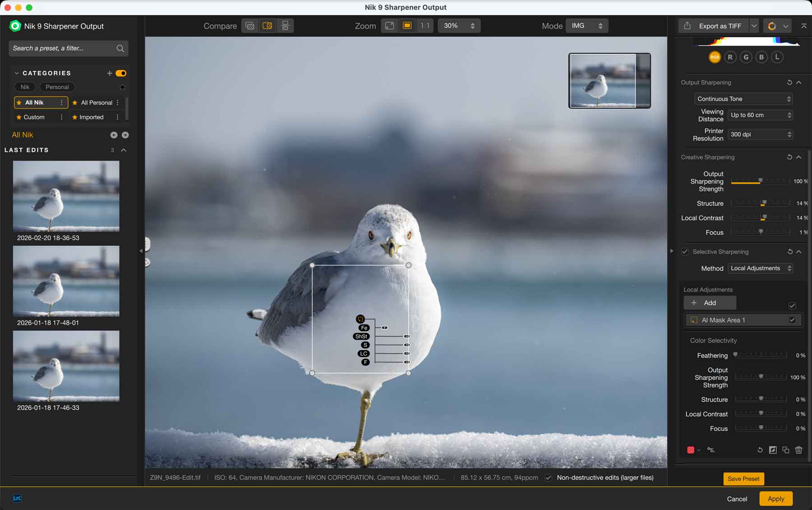Delete the local adjustment with trash icon
Image resolution: width=812 pixels, height=510 pixels.
(x=798, y=450)
